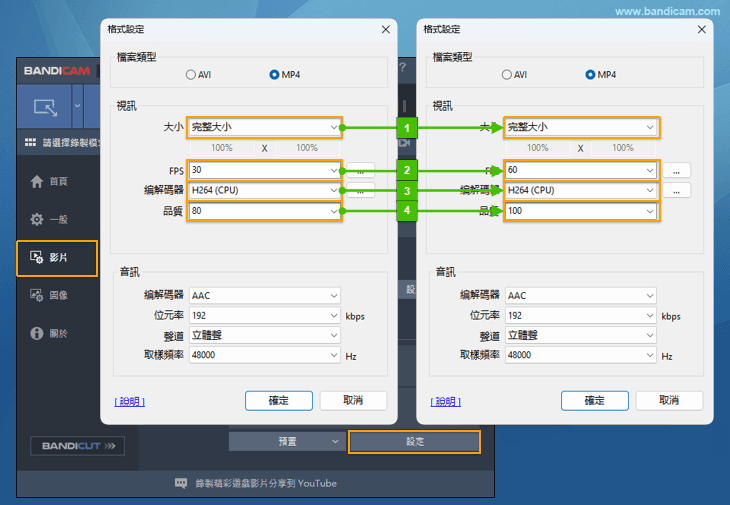Click Cancel (取消) in left dialog
This screenshot has height=505, width=730.
(353, 401)
